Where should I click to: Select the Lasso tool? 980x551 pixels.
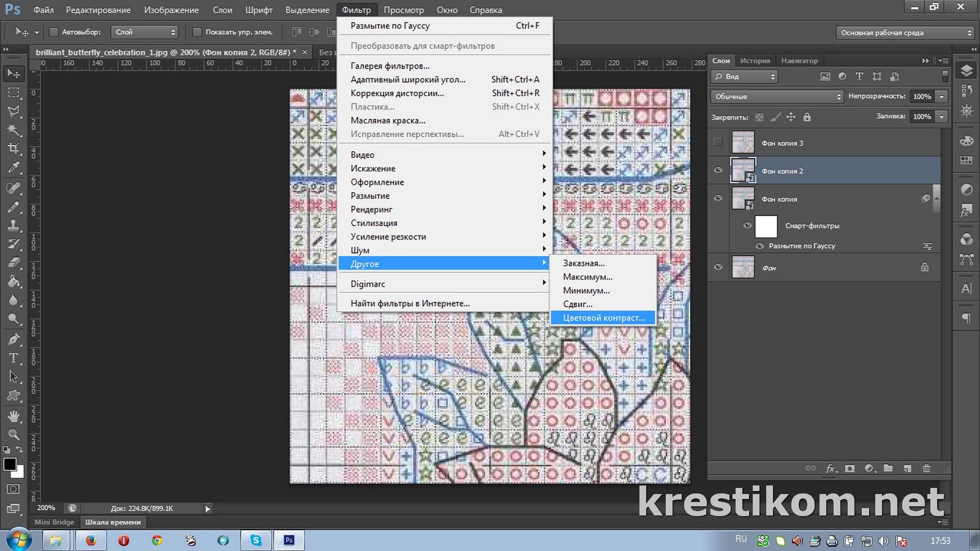point(13,111)
